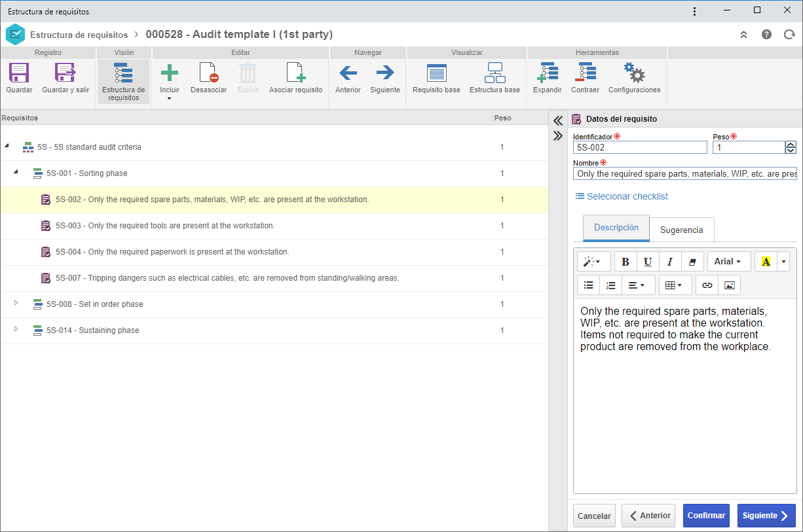Image resolution: width=803 pixels, height=532 pixels.
Task: Click the insert link icon
Action: tap(707, 285)
